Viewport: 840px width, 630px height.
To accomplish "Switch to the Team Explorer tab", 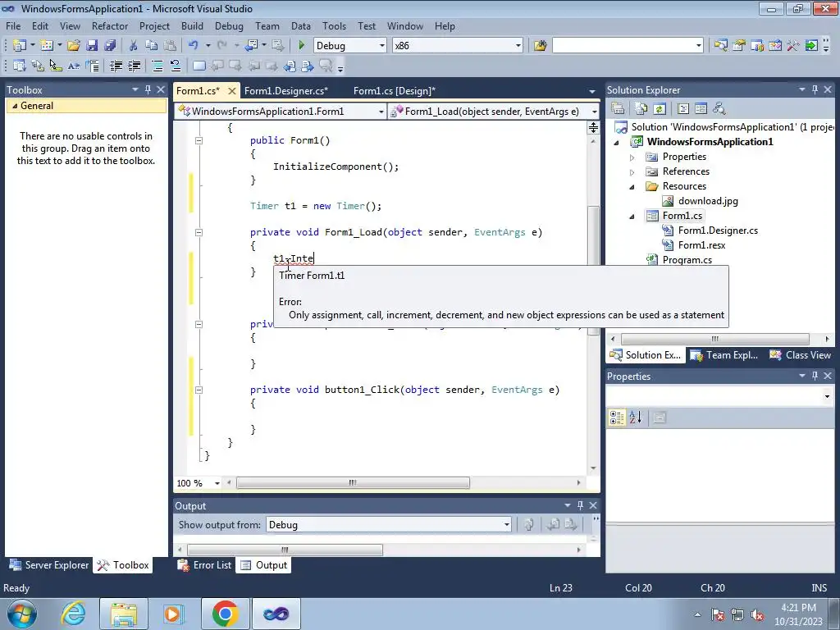I will [x=724, y=355].
